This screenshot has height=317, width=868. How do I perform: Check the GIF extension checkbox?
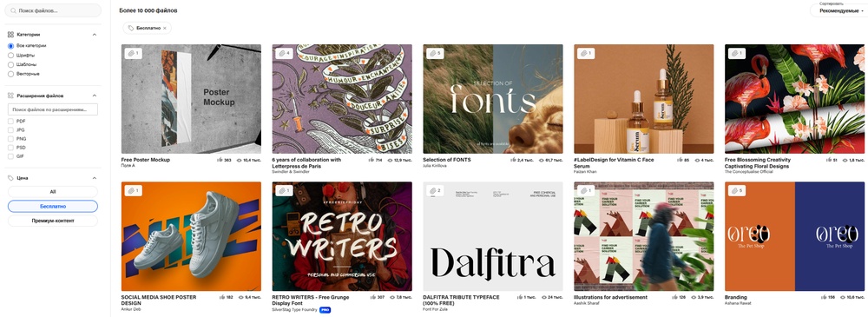[x=10, y=156]
